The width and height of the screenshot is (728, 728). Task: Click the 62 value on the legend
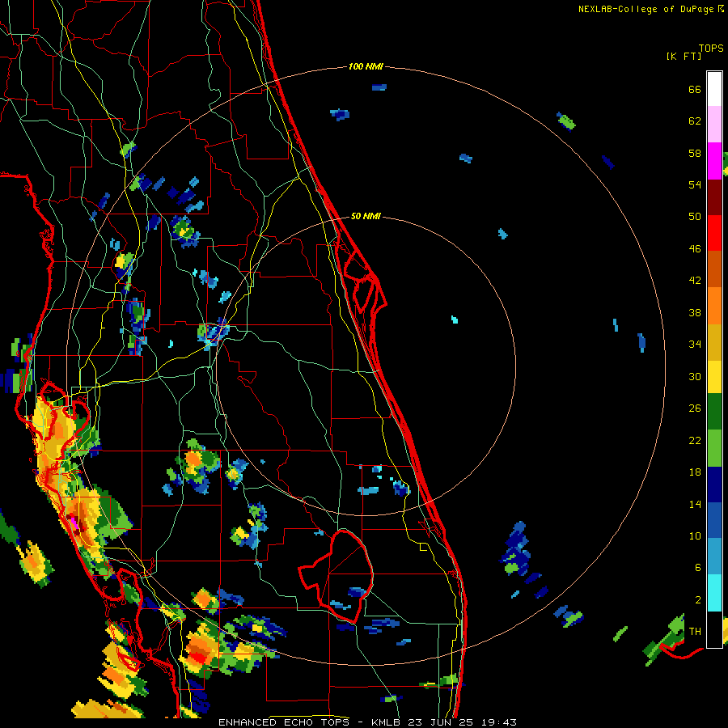[x=695, y=121]
